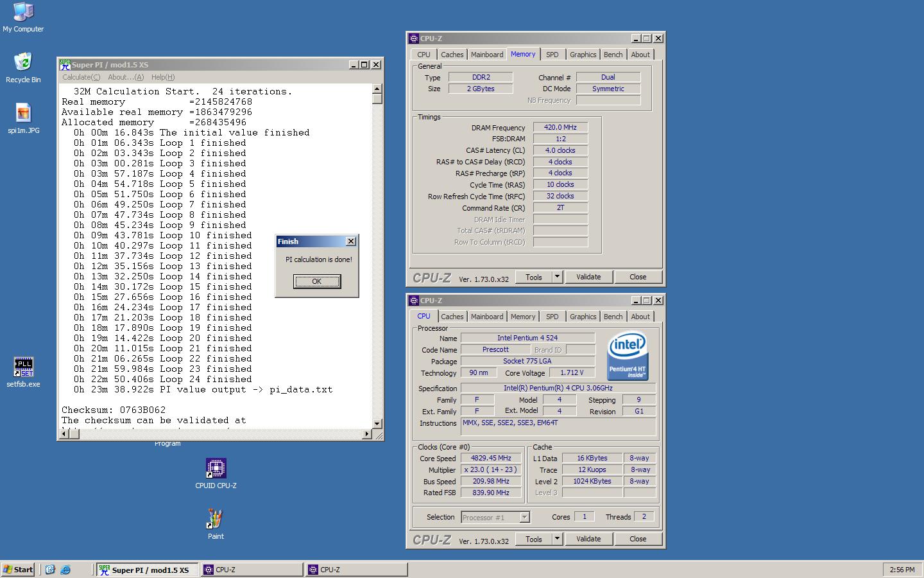Screen dimensions: 924x578
Task: Click the Core Speed 4829.45 MHz field
Action: [x=491, y=459]
